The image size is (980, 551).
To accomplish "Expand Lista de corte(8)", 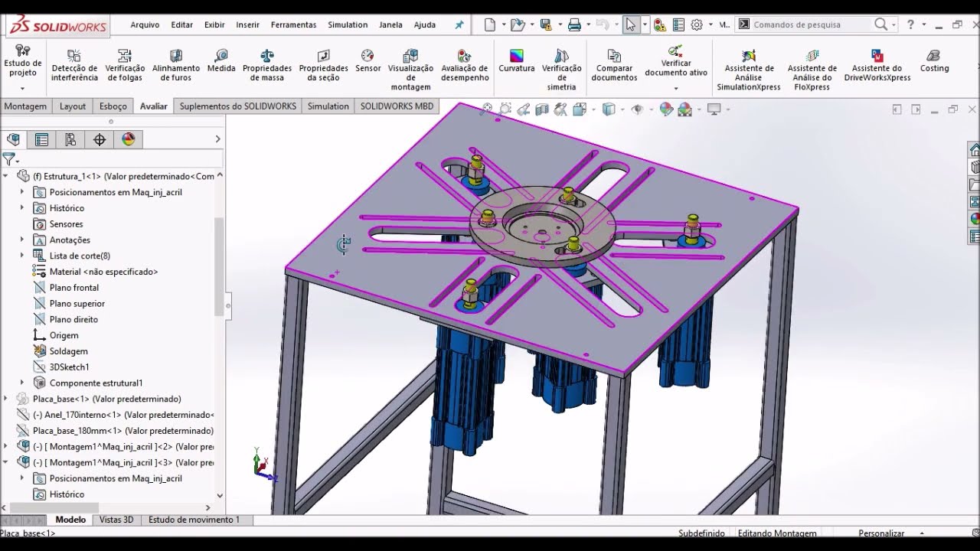I will (21, 256).
